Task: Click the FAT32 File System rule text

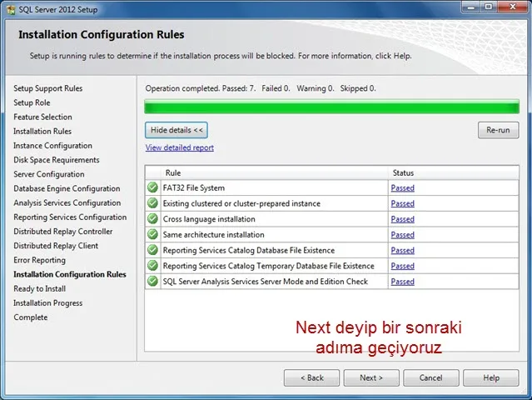Action: point(194,187)
